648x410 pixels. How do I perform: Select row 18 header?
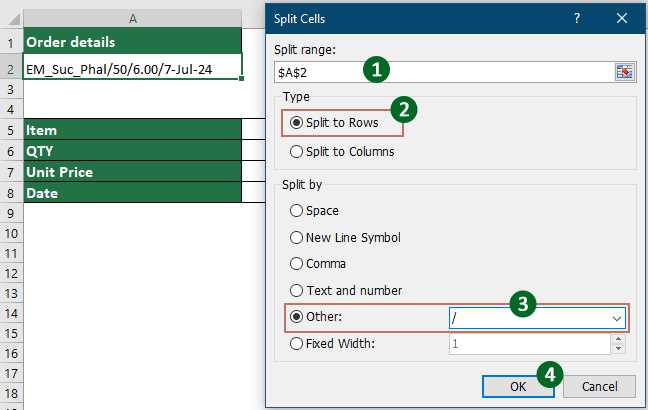point(12,393)
